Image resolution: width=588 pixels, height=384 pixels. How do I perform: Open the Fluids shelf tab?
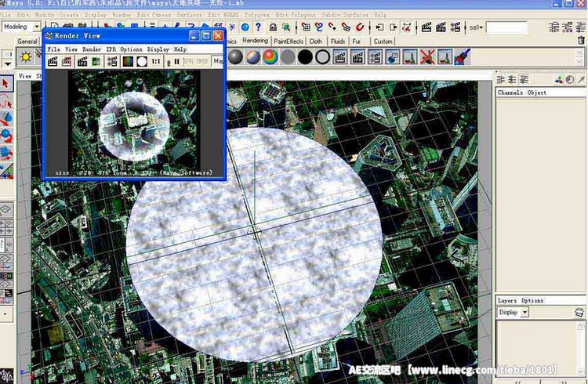(x=337, y=42)
